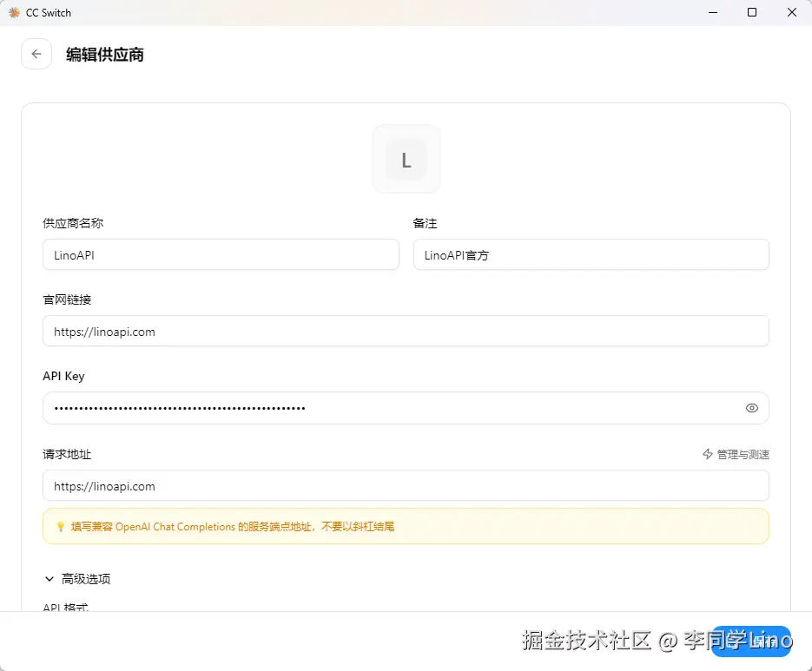Click the 供应商名称 label
This screenshot has width=812, height=671.
[x=73, y=223]
